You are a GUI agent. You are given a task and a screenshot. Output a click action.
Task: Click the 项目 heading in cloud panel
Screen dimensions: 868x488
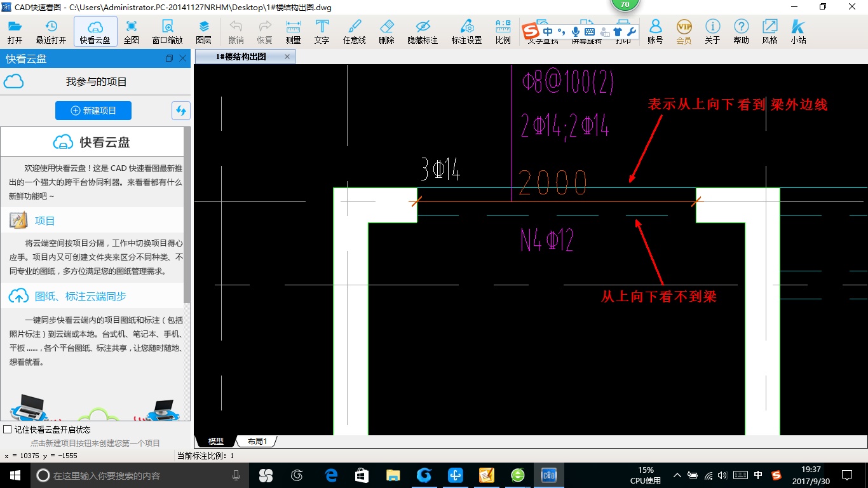[x=45, y=220]
